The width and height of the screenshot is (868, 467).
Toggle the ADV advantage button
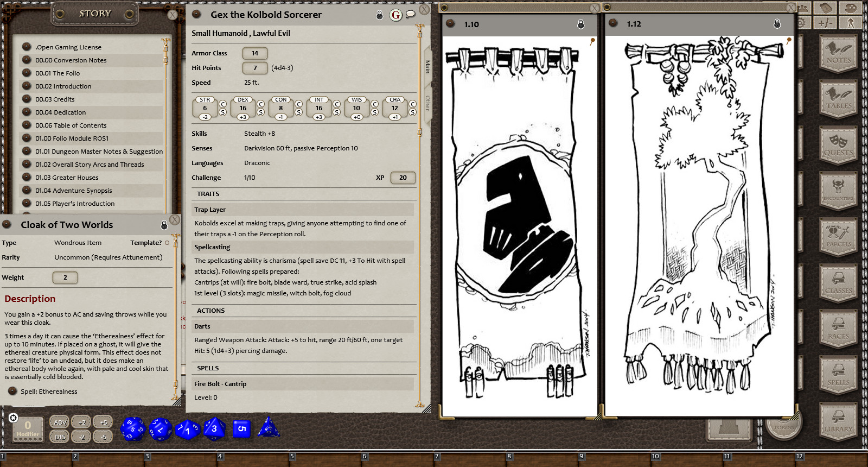60,422
